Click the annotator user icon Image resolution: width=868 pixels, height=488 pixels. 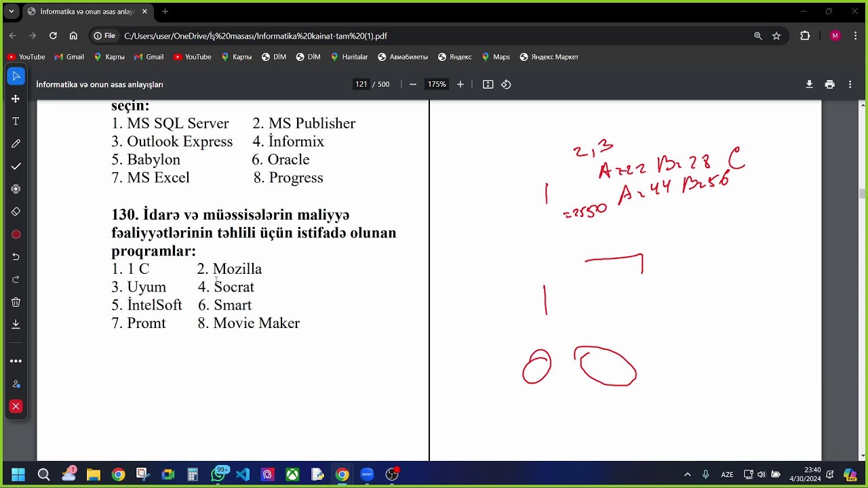pyautogui.click(x=16, y=384)
